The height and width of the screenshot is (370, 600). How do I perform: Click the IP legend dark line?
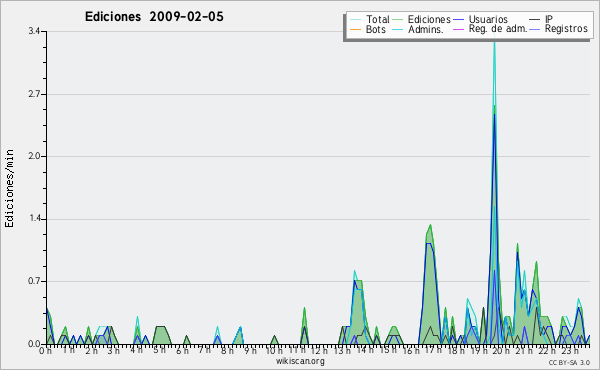(535, 20)
